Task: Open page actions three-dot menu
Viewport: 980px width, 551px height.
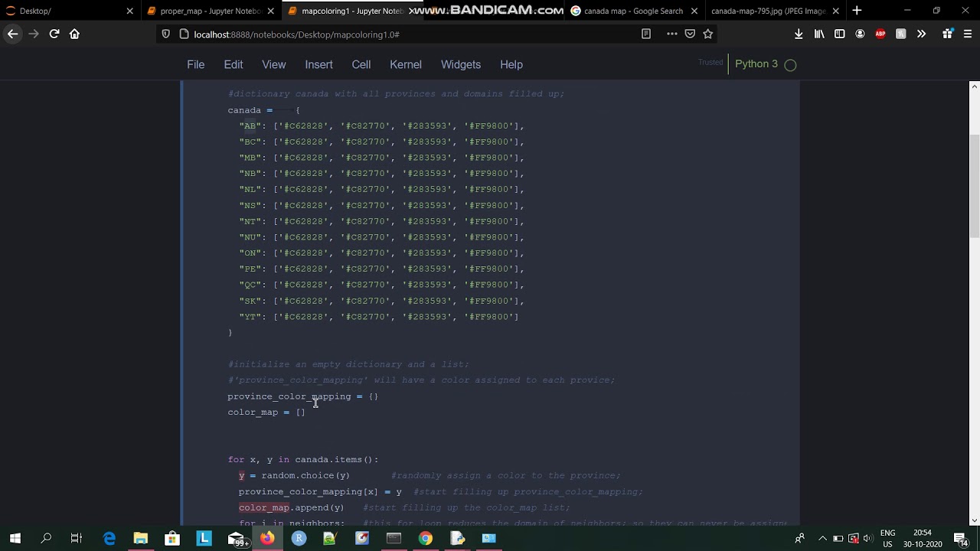Action: pos(672,34)
